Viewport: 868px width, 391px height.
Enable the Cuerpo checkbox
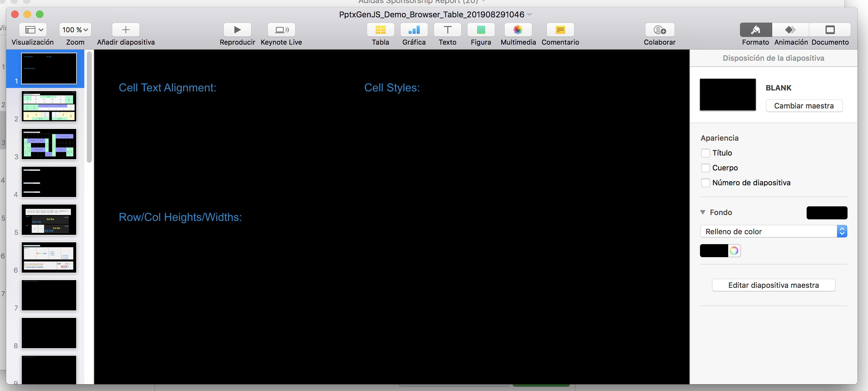click(705, 168)
